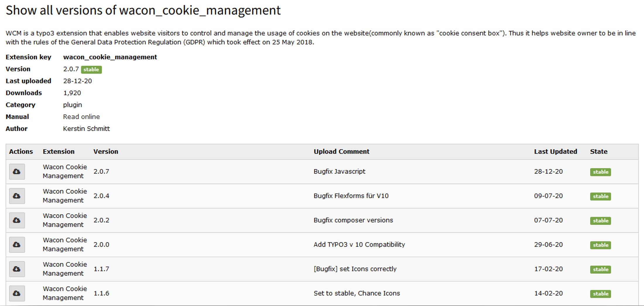Click the Bugfix Javascript upload comment
The image size is (644, 306).
tap(339, 171)
